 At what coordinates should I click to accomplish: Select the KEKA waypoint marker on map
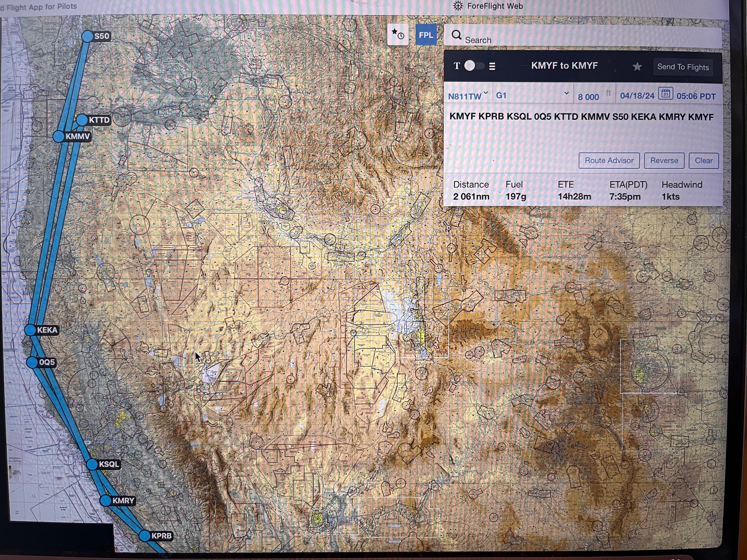coord(31,330)
